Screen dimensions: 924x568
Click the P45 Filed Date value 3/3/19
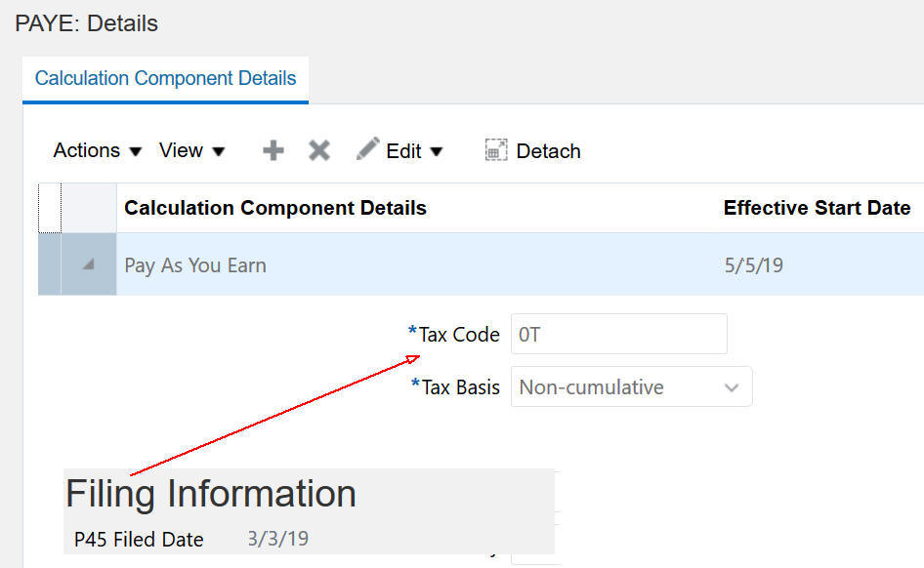(278, 539)
